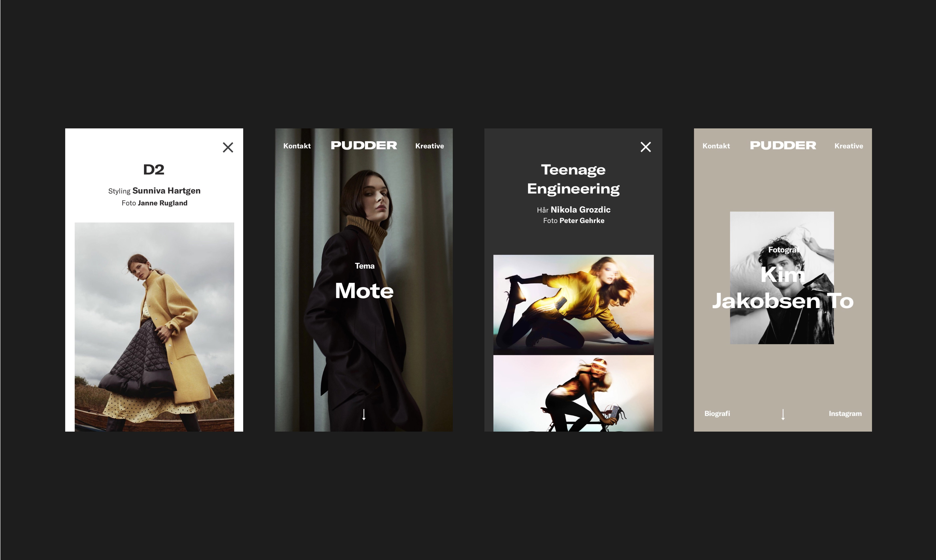Click the Mote theme title
The image size is (936, 560).
point(364,291)
